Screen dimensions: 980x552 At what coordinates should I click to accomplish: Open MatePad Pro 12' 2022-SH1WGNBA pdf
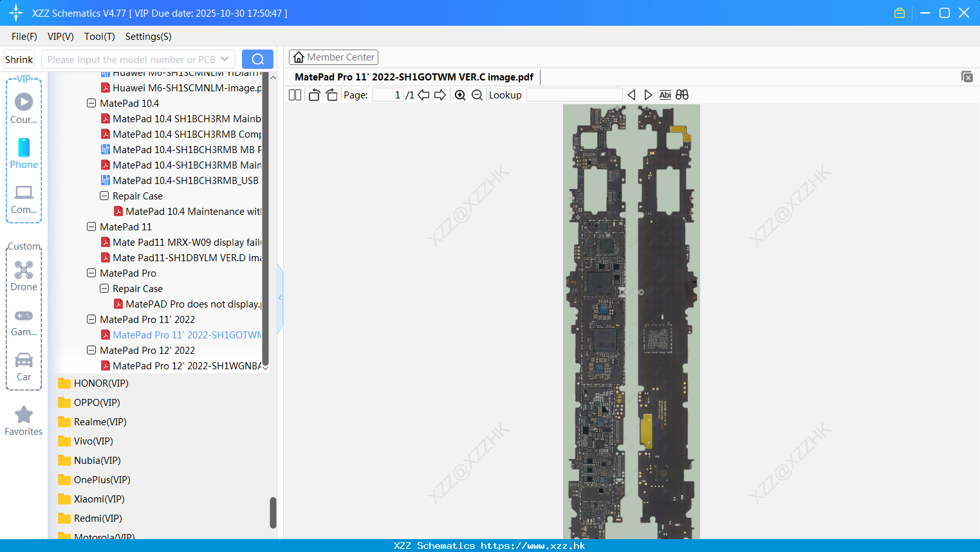click(181, 365)
